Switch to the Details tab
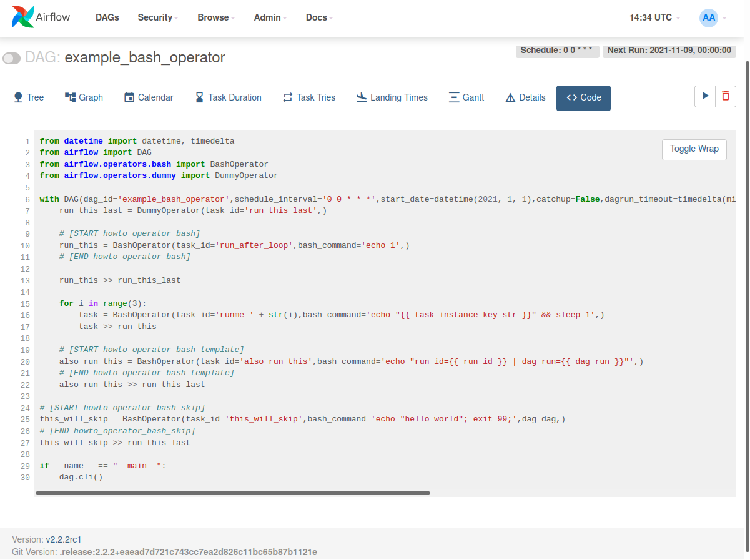Viewport: 750px width, 560px height. tap(525, 97)
